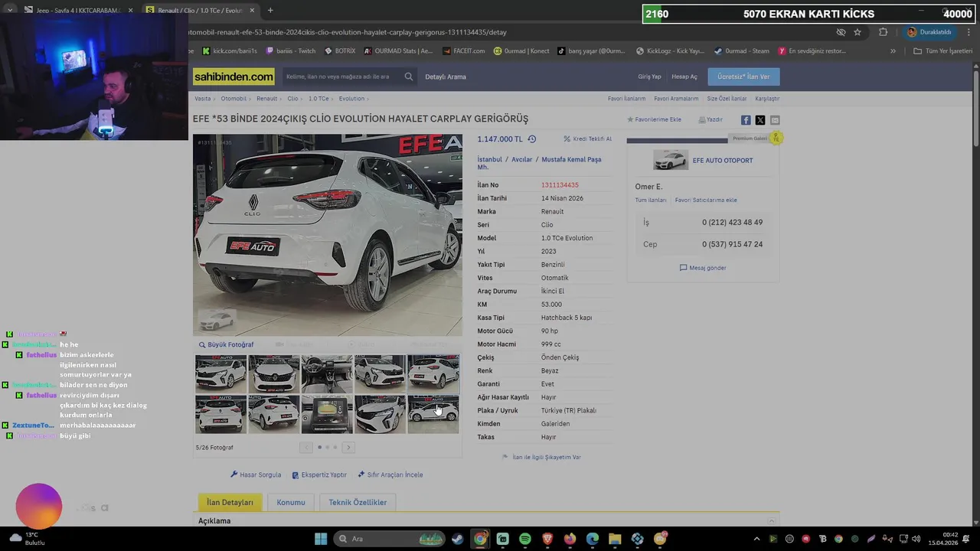Focus the sahibinden search input field

pos(341,77)
